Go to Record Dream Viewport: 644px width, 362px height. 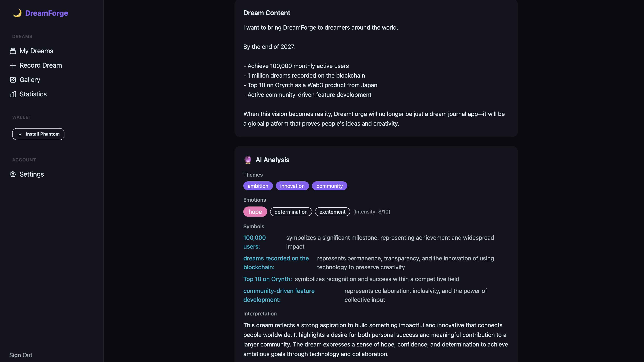pos(40,66)
